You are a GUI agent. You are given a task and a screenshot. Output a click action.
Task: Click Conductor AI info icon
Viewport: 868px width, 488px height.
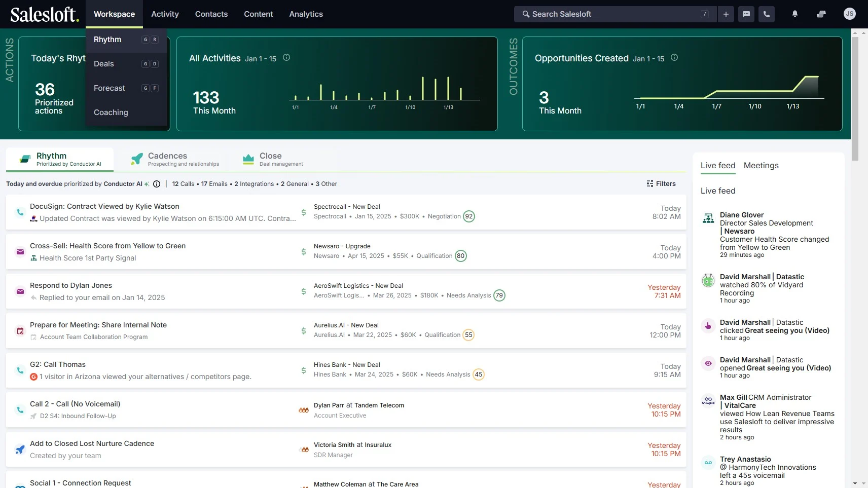[x=157, y=184]
